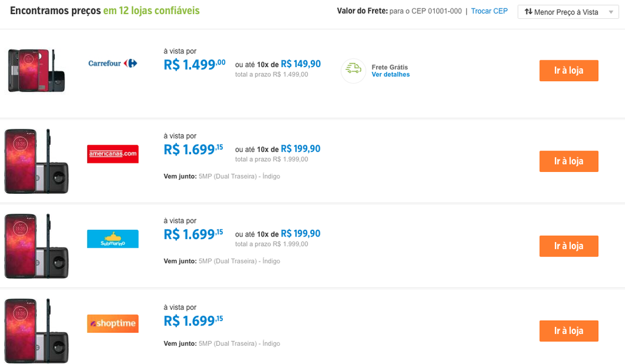Click the Carrefour store logo
625x364 pixels.
coord(113,63)
